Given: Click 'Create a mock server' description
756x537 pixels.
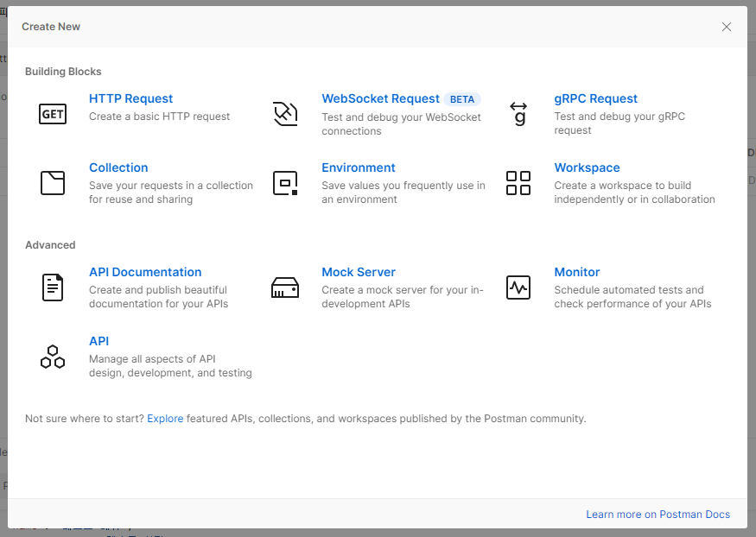Looking at the screenshot, I should pyautogui.click(x=402, y=297).
